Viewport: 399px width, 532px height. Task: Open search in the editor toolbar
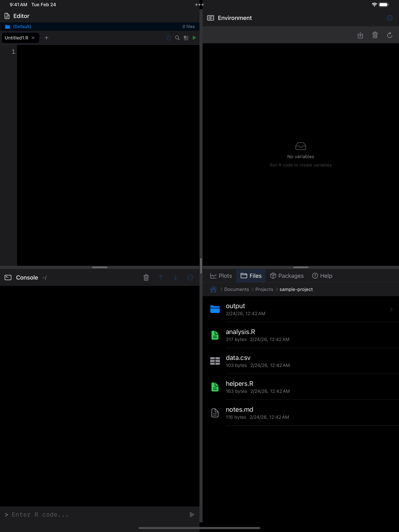pos(177,38)
